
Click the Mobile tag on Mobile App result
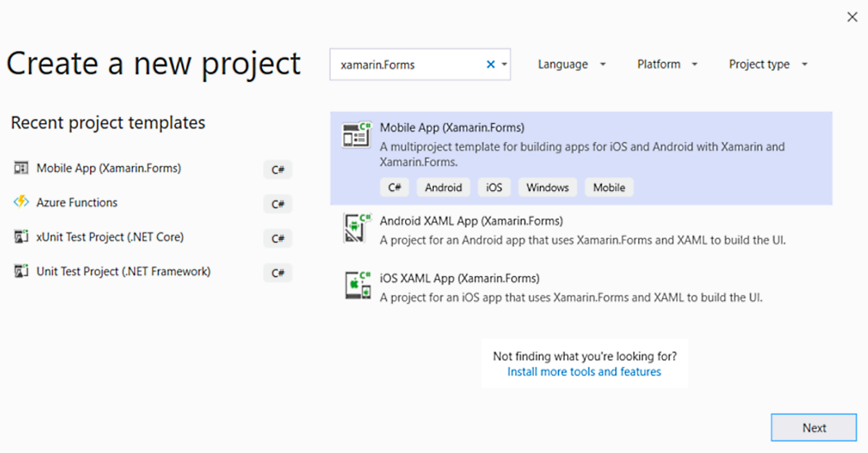coord(609,188)
